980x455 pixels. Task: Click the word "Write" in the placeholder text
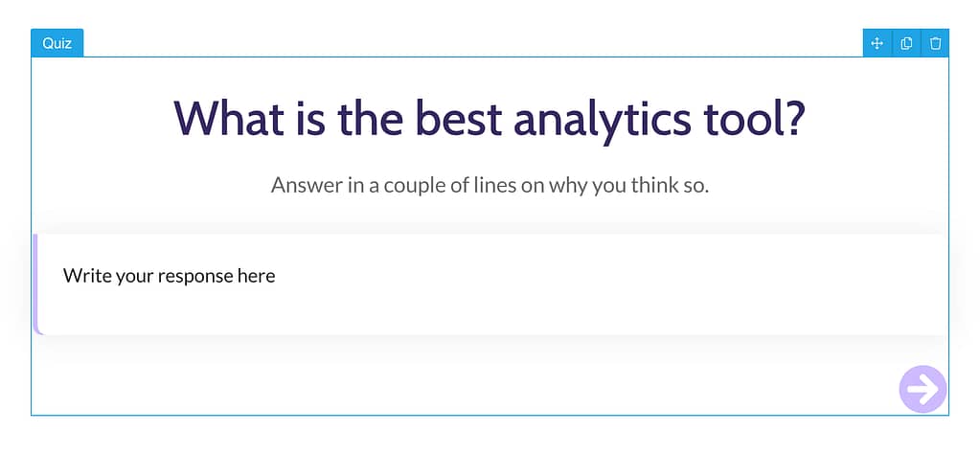[85, 276]
